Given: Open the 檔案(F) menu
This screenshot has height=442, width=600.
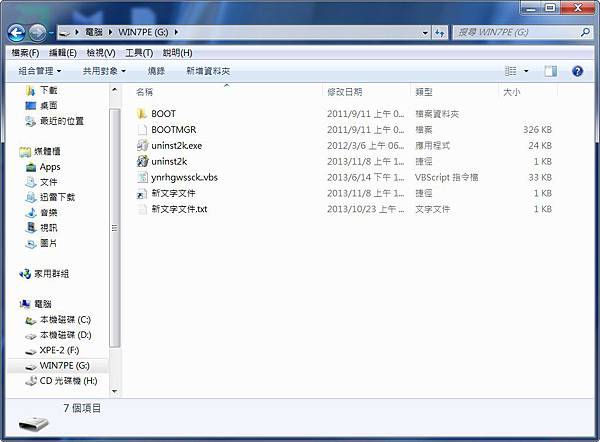Looking at the screenshot, I should 25,53.
